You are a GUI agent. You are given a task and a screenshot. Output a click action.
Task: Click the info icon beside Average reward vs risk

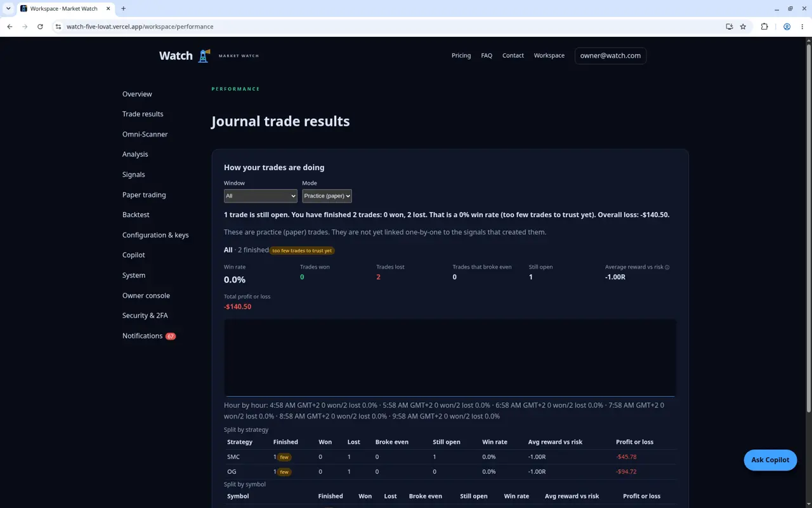click(x=667, y=267)
